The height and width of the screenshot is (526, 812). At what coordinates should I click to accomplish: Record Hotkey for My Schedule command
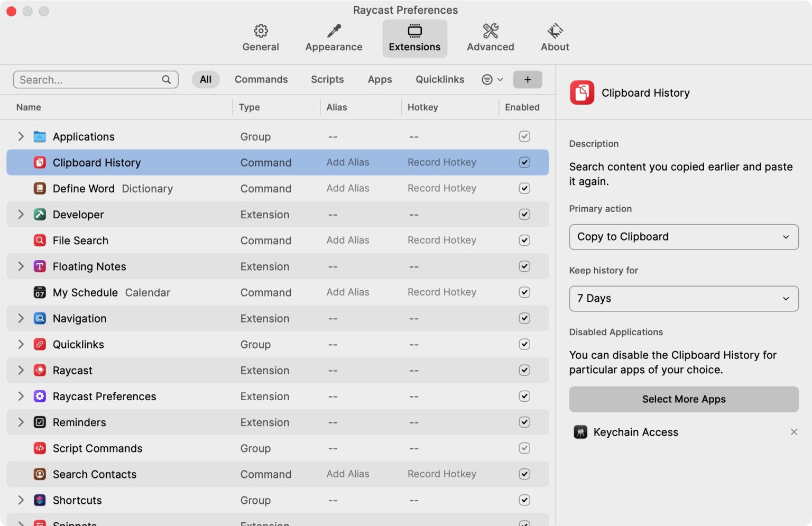tap(441, 292)
